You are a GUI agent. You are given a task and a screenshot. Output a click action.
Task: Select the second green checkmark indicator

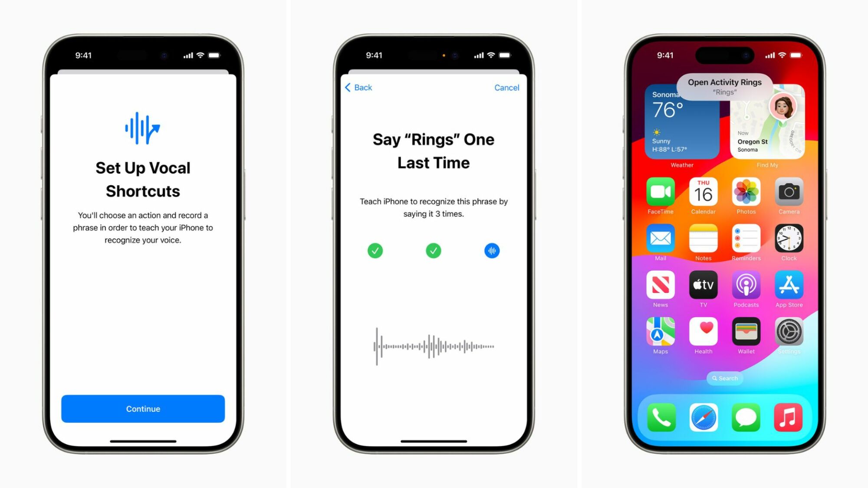[x=434, y=251]
